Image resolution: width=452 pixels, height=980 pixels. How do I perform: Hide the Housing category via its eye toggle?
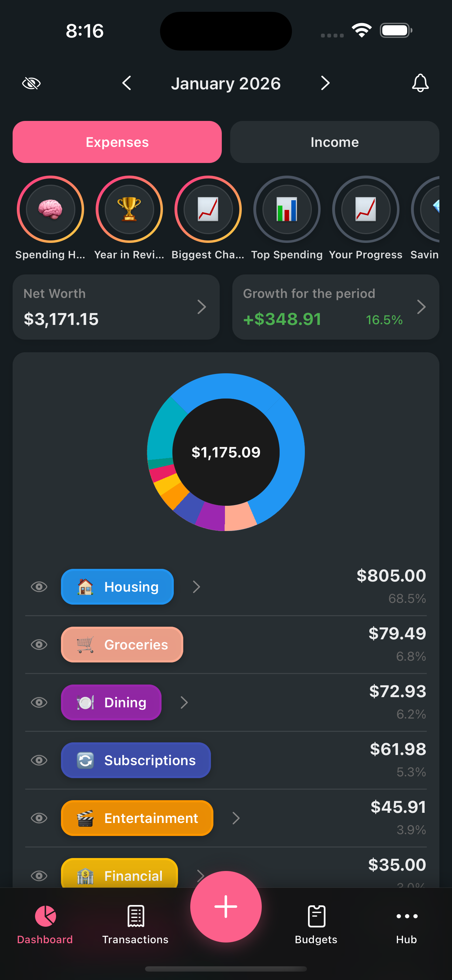coord(39,587)
